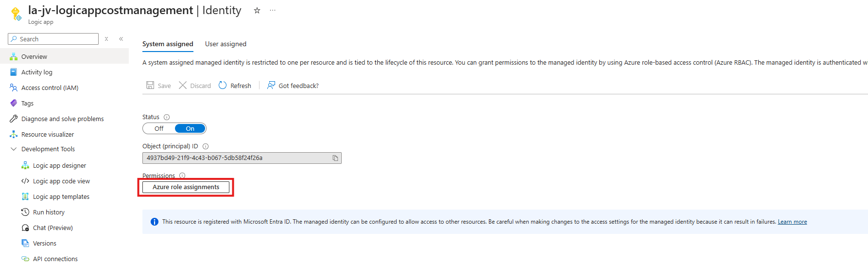Set Status toggle to Off
This screenshot has width=868, height=265.
(159, 128)
